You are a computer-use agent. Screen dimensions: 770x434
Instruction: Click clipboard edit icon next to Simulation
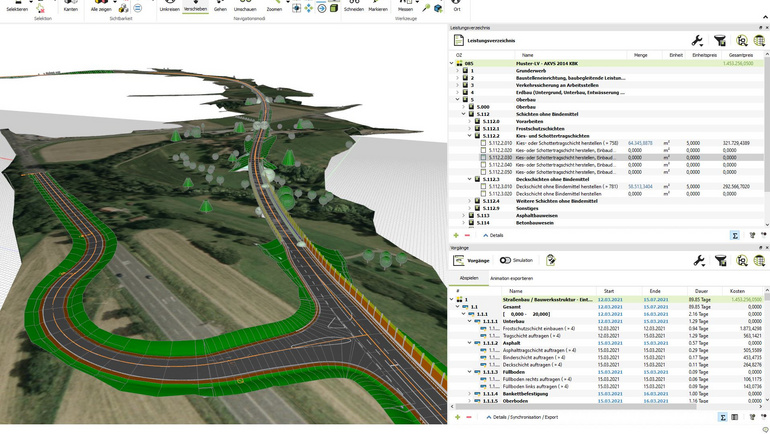click(550, 260)
